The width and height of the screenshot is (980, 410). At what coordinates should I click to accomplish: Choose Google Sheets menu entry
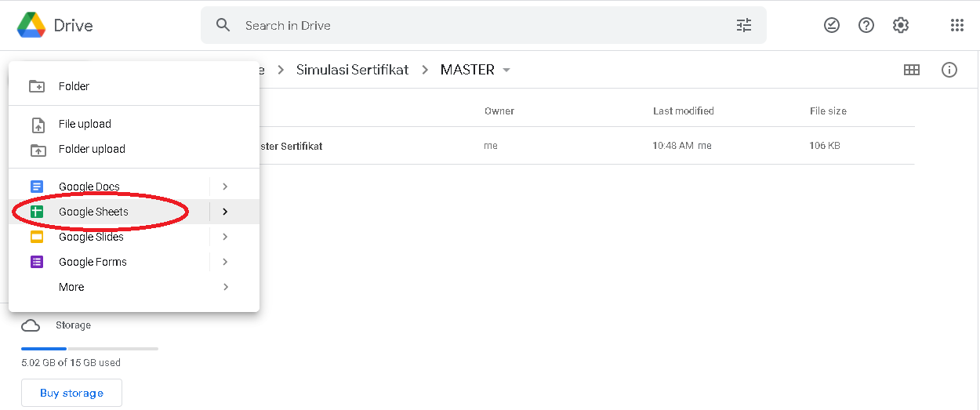tap(134, 212)
